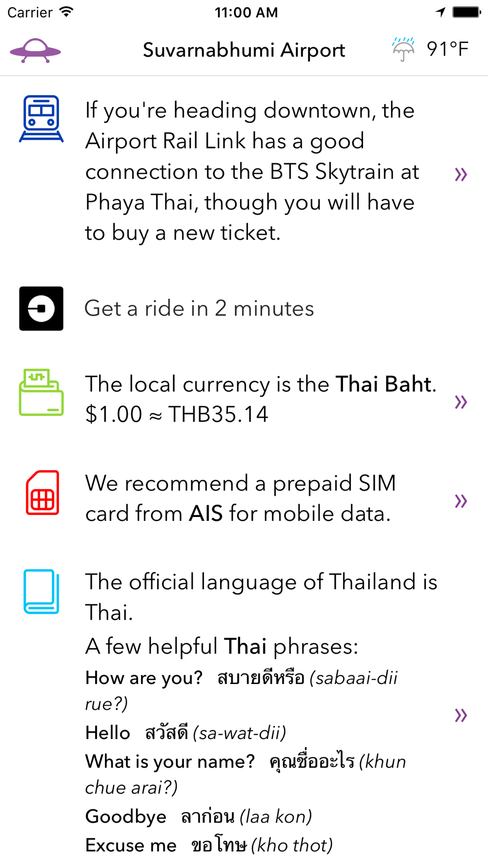The height and width of the screenshot is (868, 488).
Task: Expand the Thai phrases section chevron
Action: [461, 715]
